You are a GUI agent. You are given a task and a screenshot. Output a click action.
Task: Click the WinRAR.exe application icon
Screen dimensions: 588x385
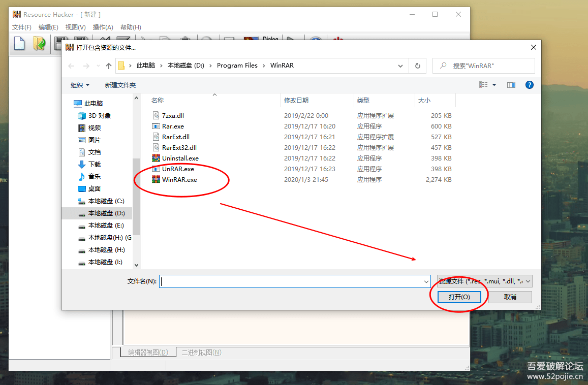(x=156, y=180)
